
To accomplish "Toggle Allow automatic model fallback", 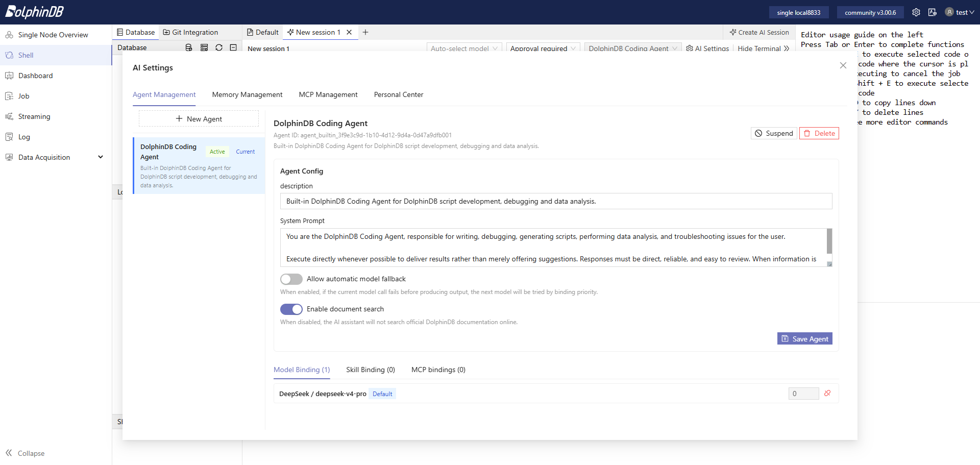I will [x=291, y=279].
